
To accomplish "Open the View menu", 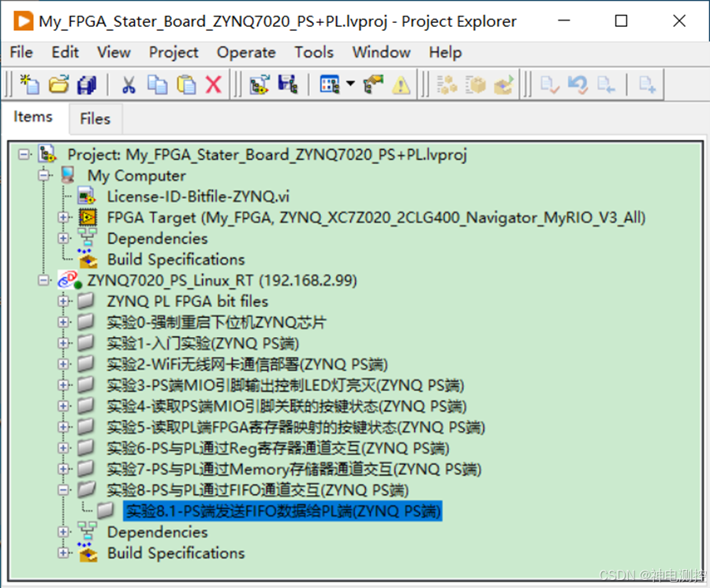I will pos(114,52).
